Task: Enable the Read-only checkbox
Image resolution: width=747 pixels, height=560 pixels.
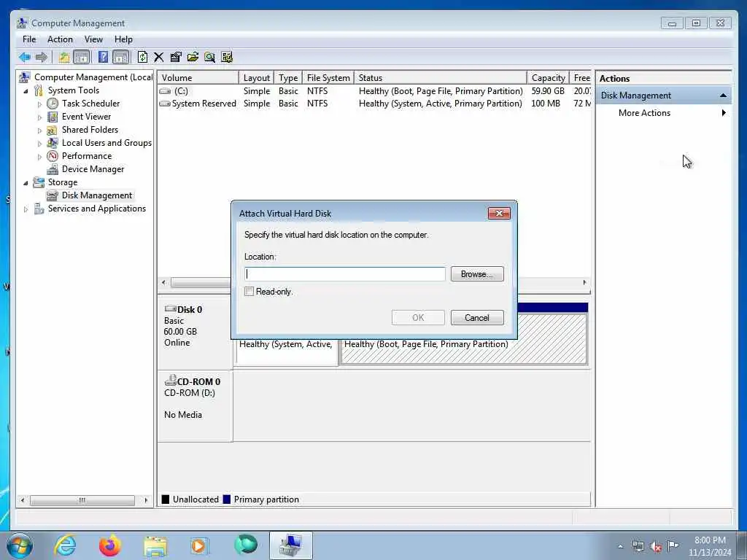Action: point(249,292)
